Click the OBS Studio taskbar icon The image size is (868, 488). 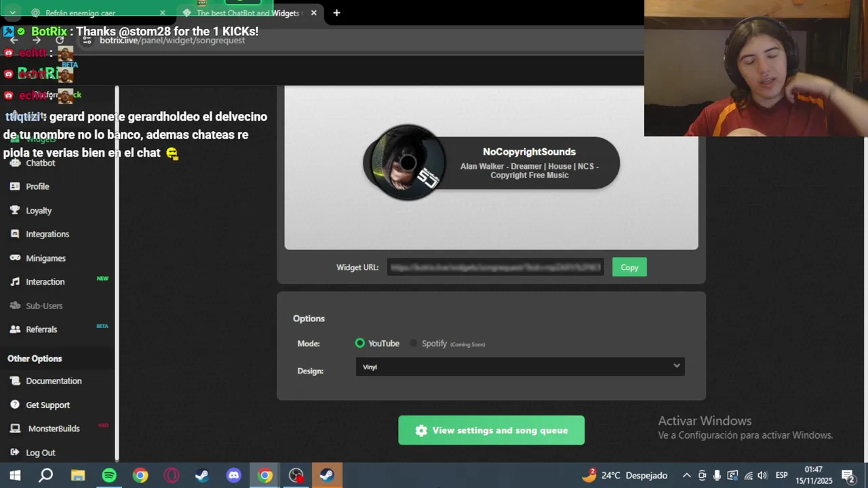[x=296, y=475]
